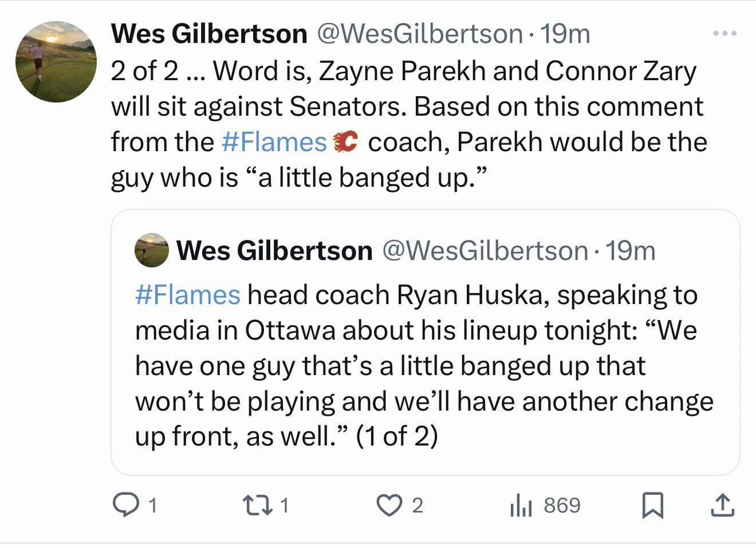Open the quoted tweet about Ryan Huska
The image size is (756, 548).
(424, 366)
